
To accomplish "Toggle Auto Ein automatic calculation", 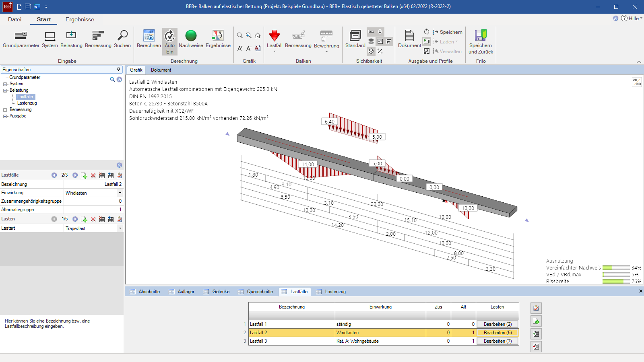I will (x=170, y=42).
